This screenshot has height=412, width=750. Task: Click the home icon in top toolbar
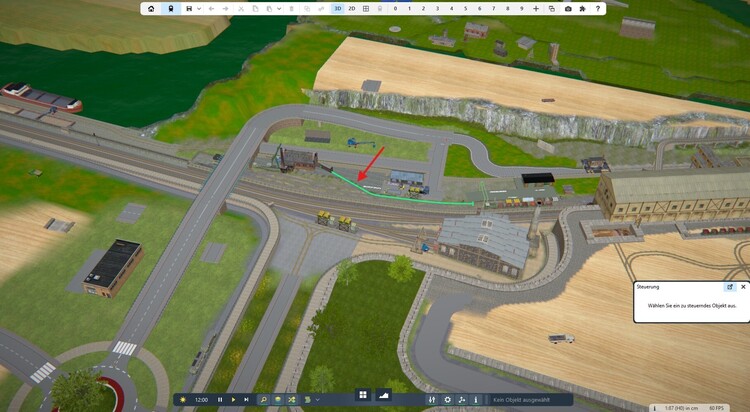151,8
